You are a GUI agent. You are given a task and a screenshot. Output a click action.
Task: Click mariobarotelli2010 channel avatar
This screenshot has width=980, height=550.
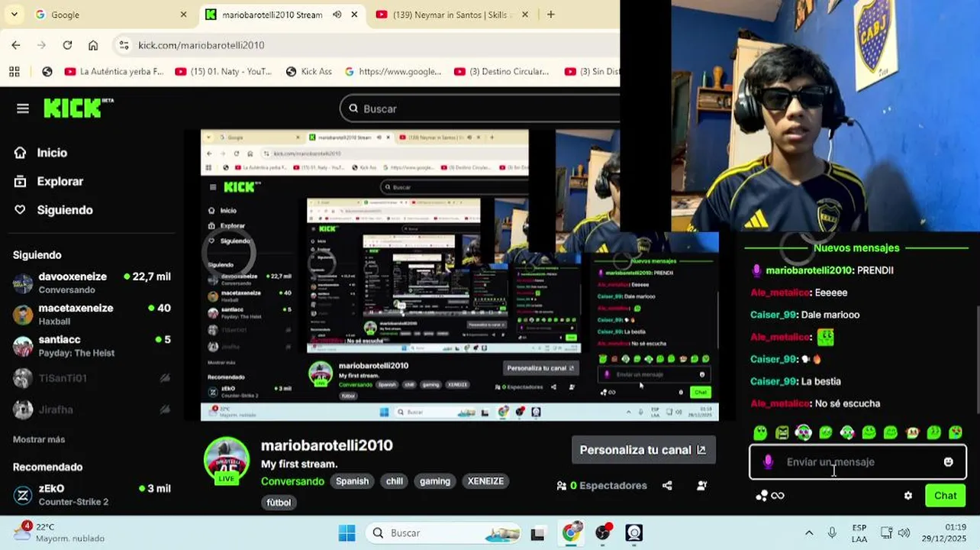click(226, 460)
